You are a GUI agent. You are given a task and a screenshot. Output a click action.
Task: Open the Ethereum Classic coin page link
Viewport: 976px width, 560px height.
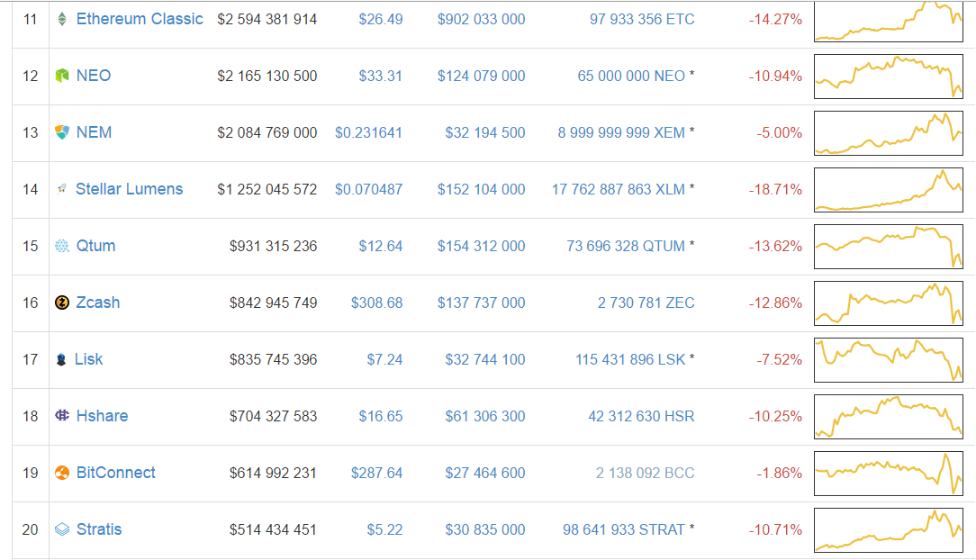click(x=140, y=19)
